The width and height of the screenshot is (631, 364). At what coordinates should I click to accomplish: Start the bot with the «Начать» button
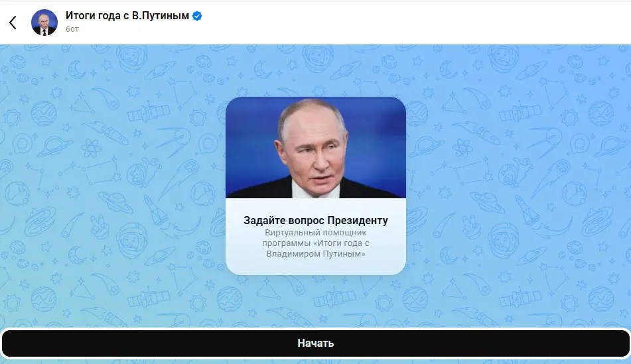(316, 343)
